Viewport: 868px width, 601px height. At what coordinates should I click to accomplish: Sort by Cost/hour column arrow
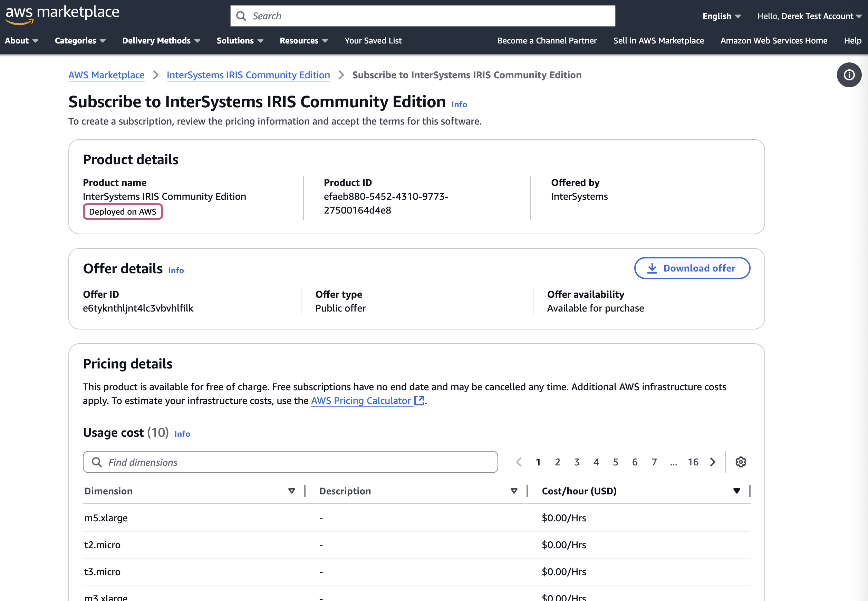[736, 491]
